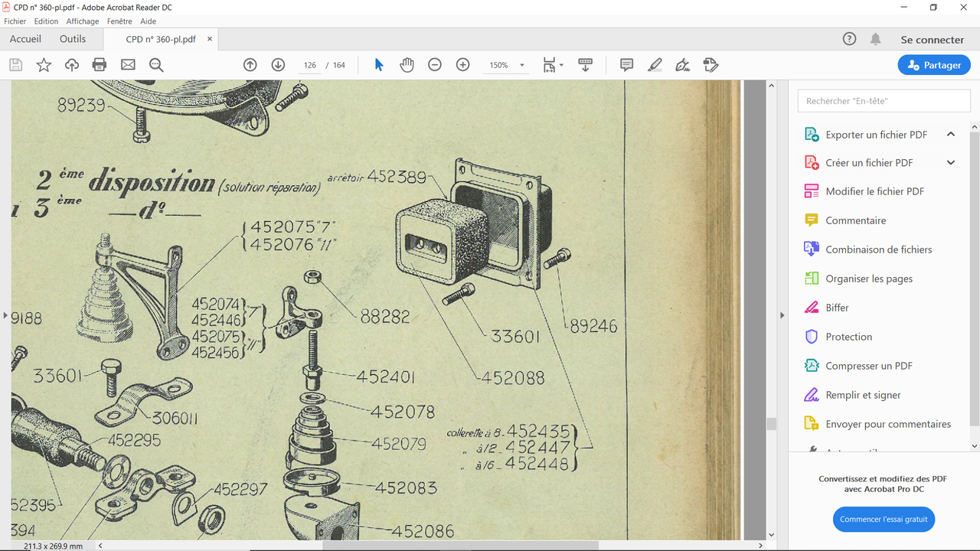Expand the left navigation pane arrow
Image resolution: width=980 pixels, height=551 pixels.
point(5,315)
